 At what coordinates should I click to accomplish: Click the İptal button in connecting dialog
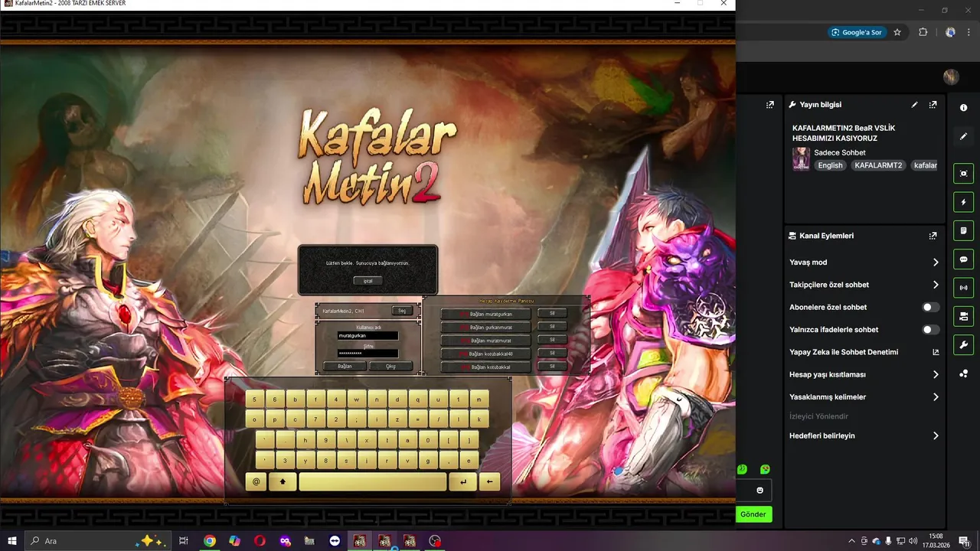click(x=367, y=281)
